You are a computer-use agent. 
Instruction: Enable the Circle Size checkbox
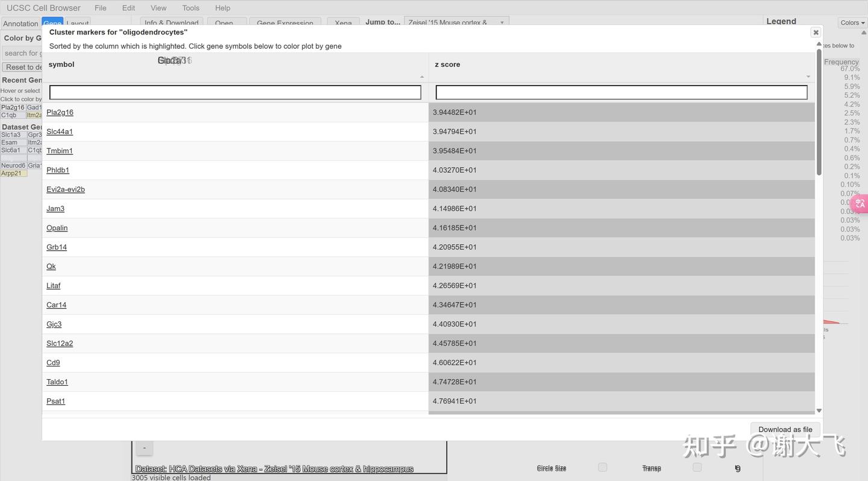click(x=602, y=467)
